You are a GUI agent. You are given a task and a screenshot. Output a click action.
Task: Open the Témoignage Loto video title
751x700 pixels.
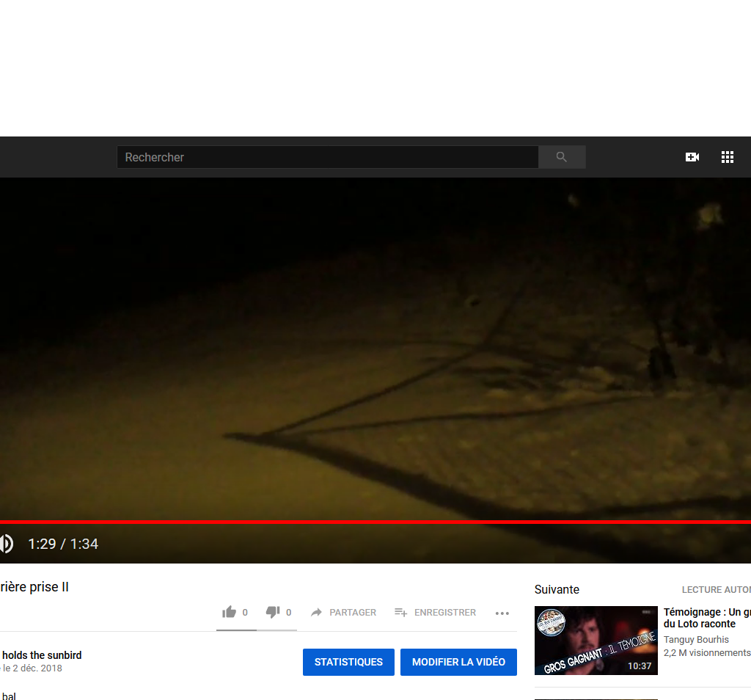(706, 618)
